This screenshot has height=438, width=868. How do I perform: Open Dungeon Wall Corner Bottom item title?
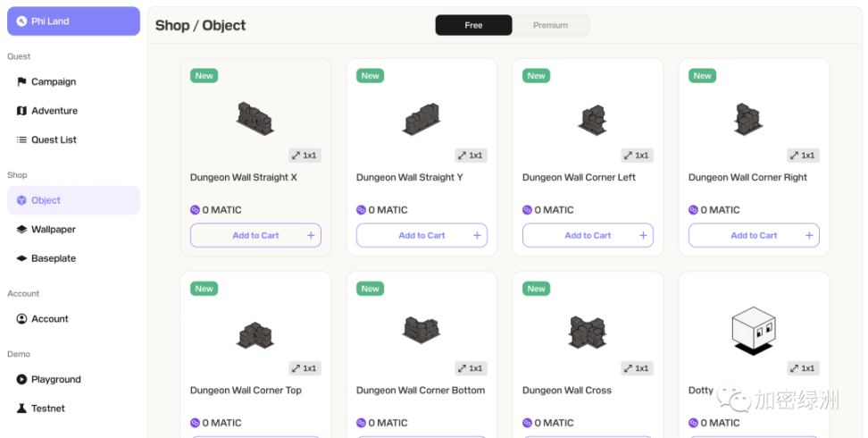click(x=421, y=391)
